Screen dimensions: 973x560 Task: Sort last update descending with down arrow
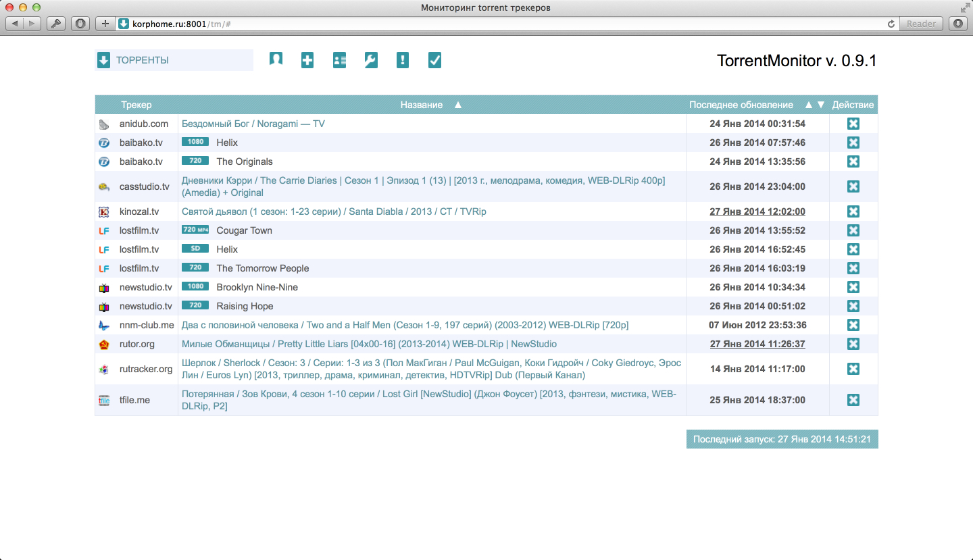pyautogui.click(x=821, y=105)
